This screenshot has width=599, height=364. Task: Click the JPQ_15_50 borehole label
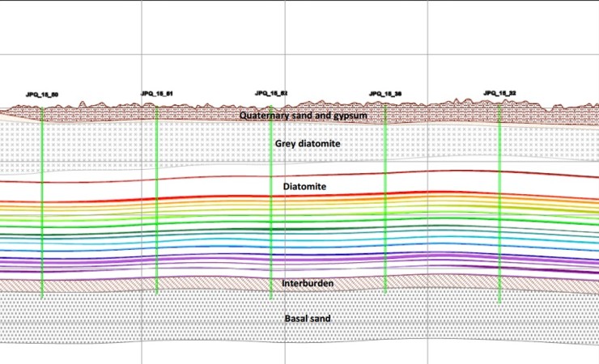coord(41,95)
